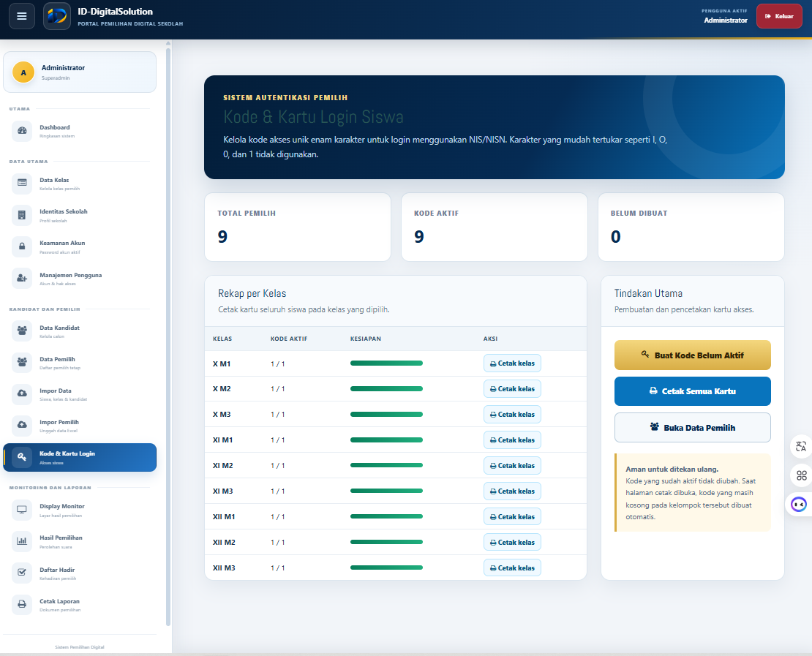Open the grid apps floating icon
812x656 pixels.
click(800, 475)
